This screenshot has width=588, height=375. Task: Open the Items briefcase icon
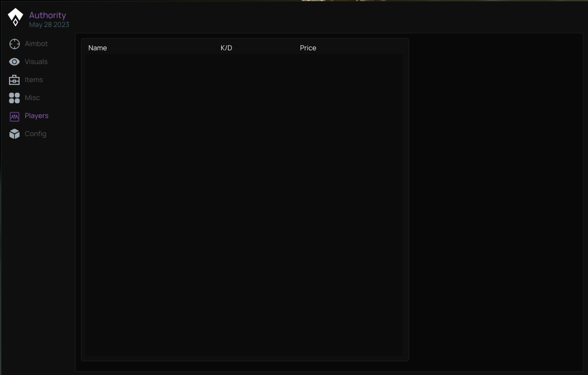(x=14, y=80)
